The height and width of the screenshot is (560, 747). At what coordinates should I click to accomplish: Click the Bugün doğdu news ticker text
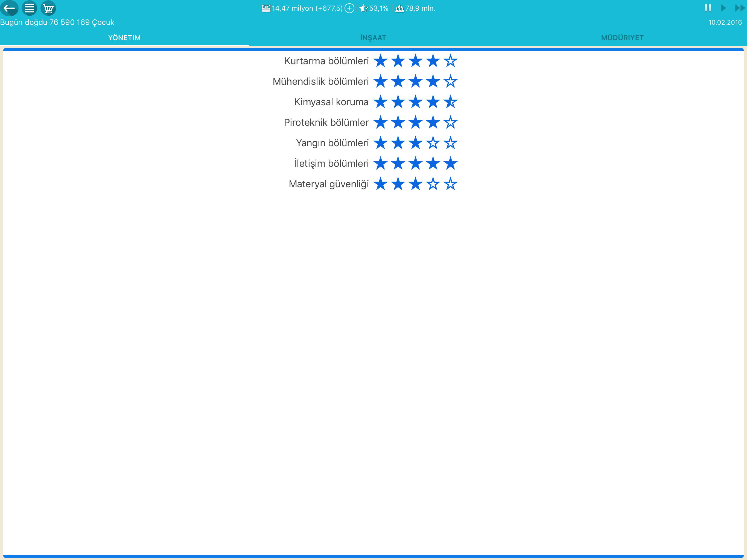[57, 22]
